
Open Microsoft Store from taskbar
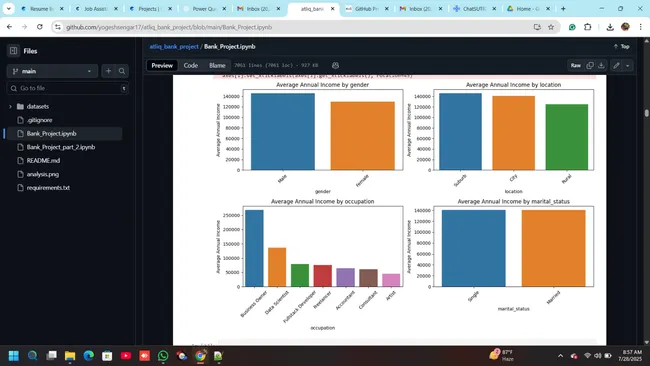coord(107,356)
